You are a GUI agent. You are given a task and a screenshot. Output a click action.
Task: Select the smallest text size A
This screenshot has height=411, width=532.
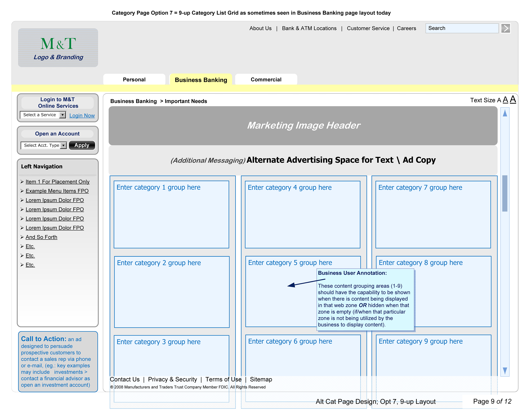coord(499,100)
